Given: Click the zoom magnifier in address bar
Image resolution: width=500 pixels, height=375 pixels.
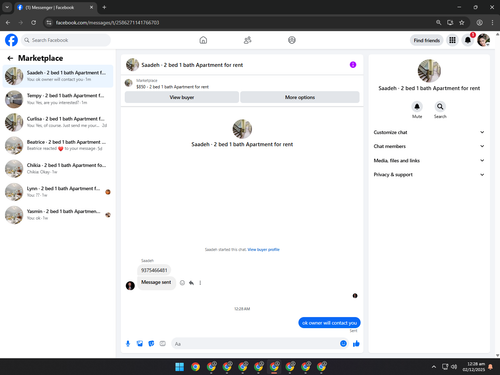Looking at the screenshot, I should (x=439, y=23).
